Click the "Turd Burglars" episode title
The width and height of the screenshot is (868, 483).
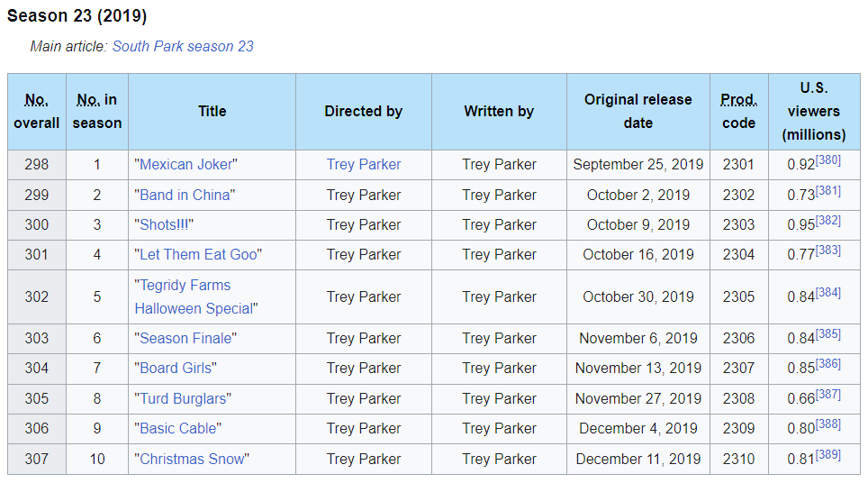(x=183, y=398)
